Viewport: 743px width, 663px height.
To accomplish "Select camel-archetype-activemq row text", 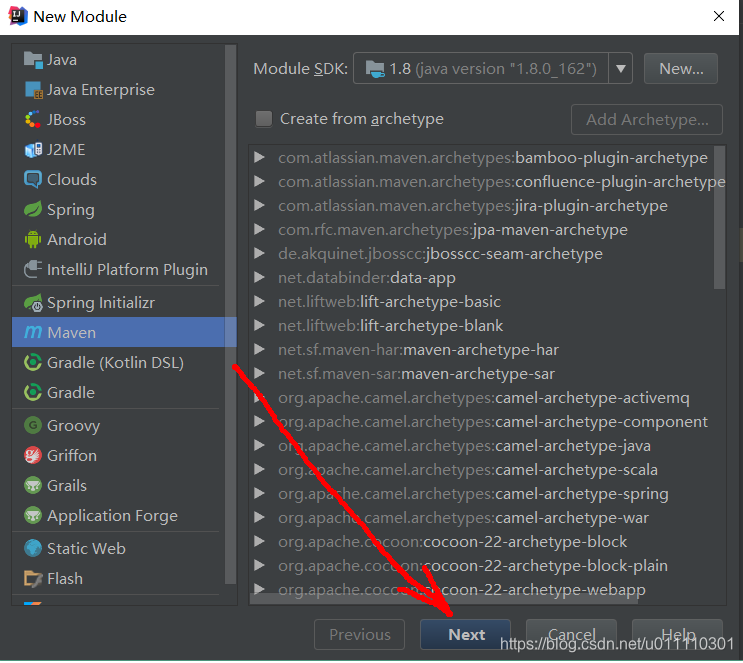I will tap(483, 398).
